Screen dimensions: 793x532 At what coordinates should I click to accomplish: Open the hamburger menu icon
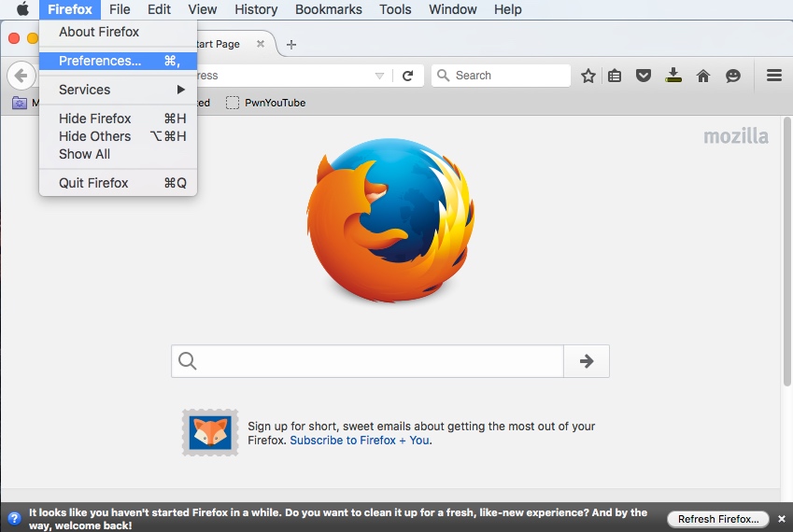tap(773, 76)
